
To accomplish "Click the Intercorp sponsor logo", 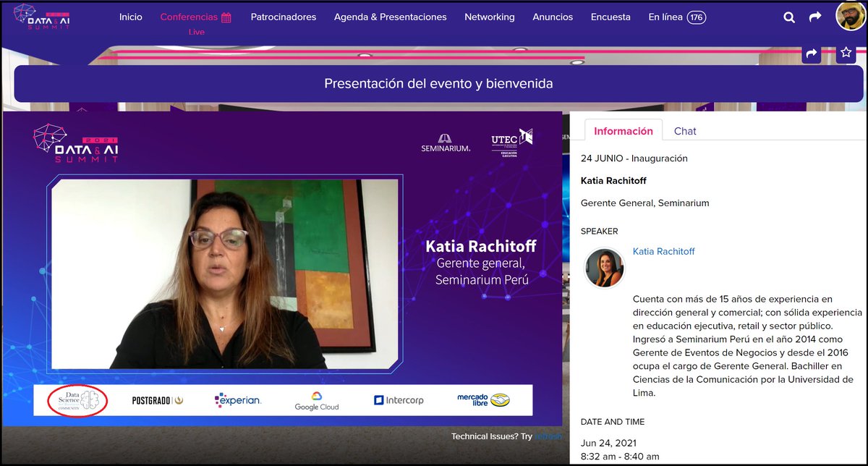I will 399,399.
